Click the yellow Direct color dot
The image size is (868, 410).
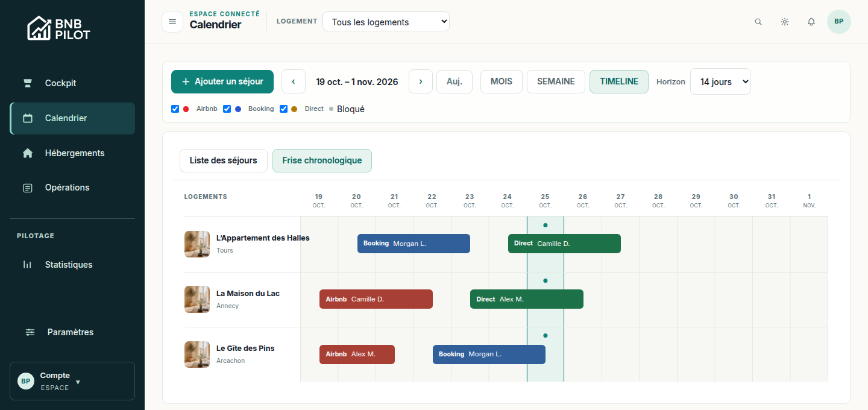294,109
